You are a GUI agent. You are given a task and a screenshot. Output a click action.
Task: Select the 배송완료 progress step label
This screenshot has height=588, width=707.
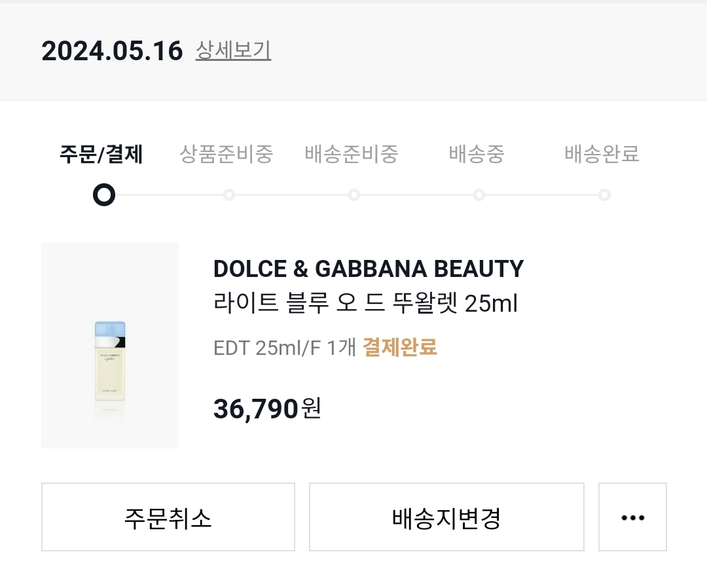click(x=602, y=155)
